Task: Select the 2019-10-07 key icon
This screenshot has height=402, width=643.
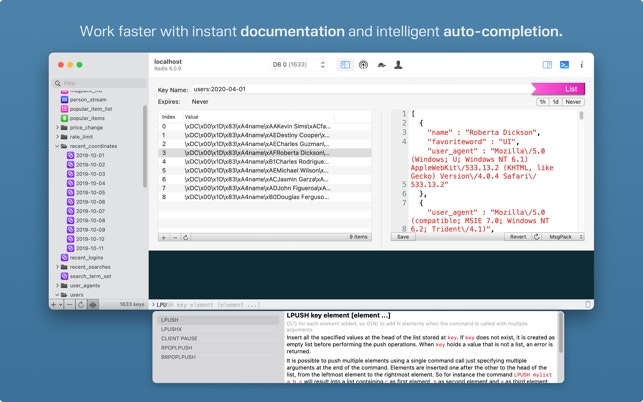Action: tap(71, 211)
